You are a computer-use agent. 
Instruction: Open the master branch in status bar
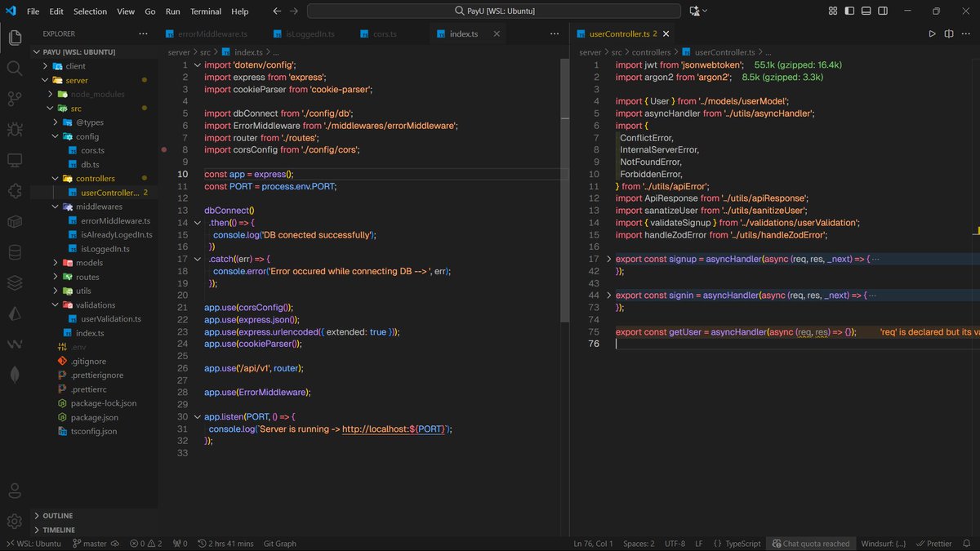coord(90,544)
